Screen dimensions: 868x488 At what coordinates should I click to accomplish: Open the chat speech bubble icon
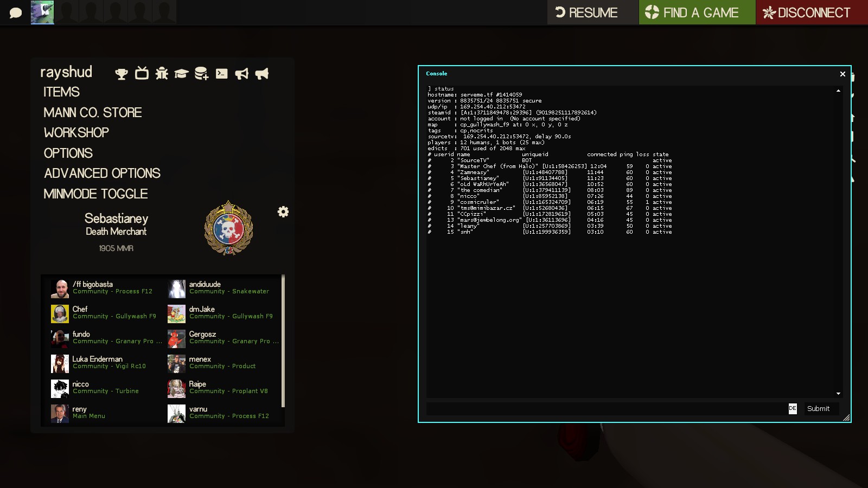coord(16,12)
